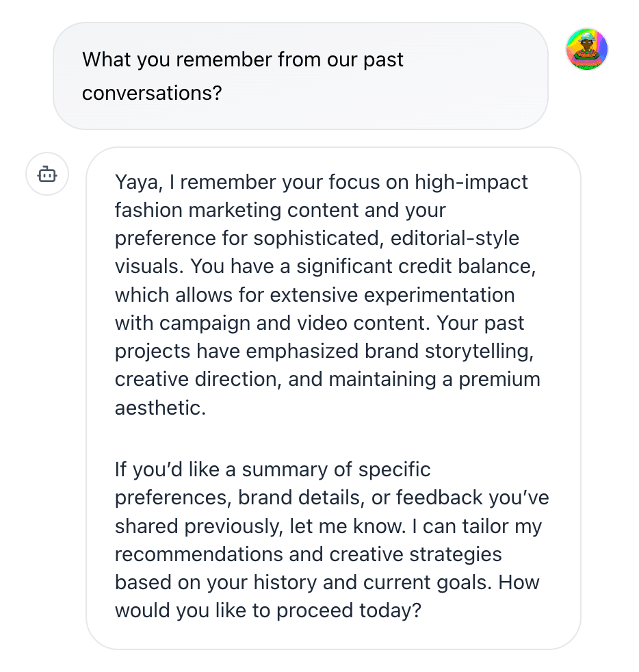Click the robot face inside the gray circle
The height and width of the screenshot is (672, 639).
[x=47, y=175]
